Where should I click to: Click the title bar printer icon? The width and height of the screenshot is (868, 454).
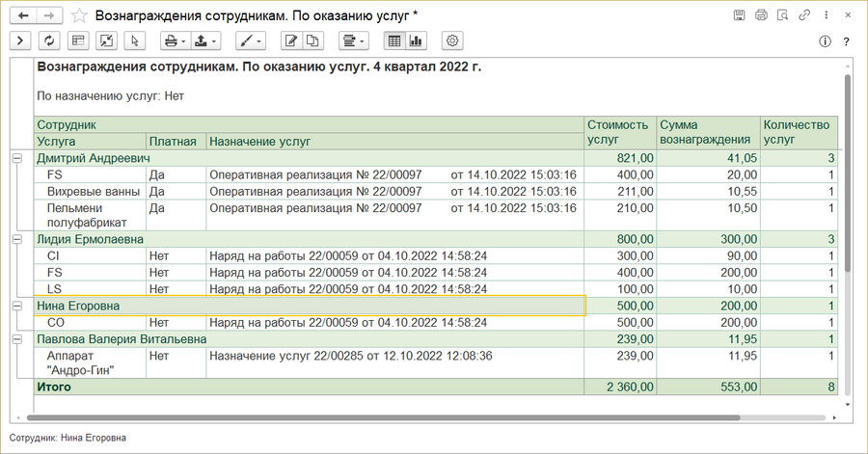761,15
